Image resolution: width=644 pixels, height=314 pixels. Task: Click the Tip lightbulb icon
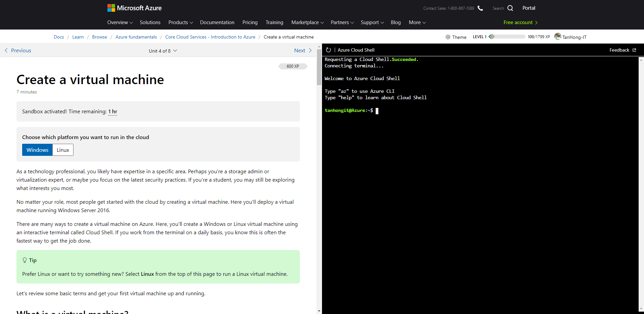pyautogui.click(x=24, y=260)
